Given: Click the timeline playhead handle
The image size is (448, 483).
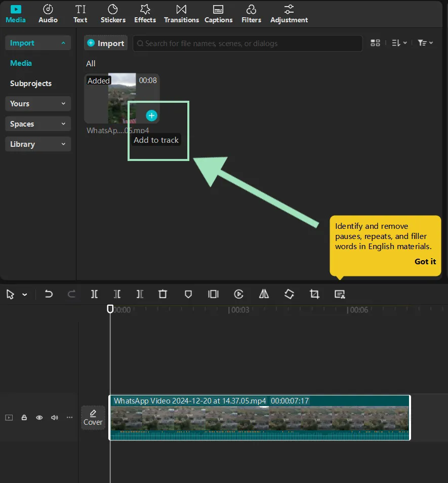Looking at the screenshot, I should [x=110, y=309].
